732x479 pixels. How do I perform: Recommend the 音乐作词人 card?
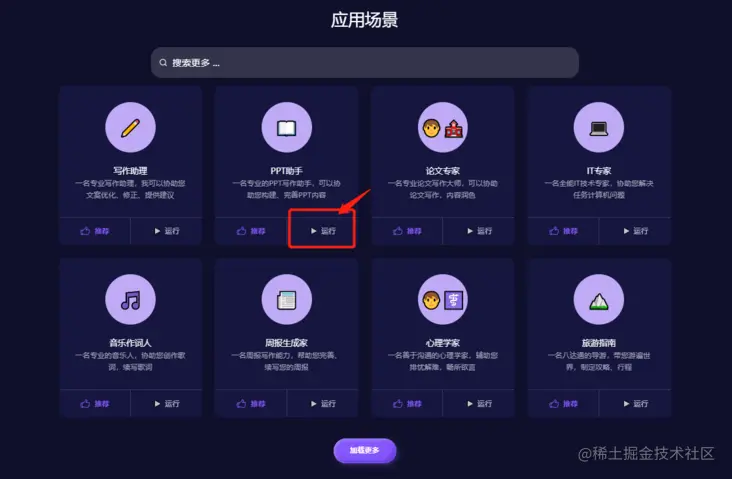click(95, 404)
